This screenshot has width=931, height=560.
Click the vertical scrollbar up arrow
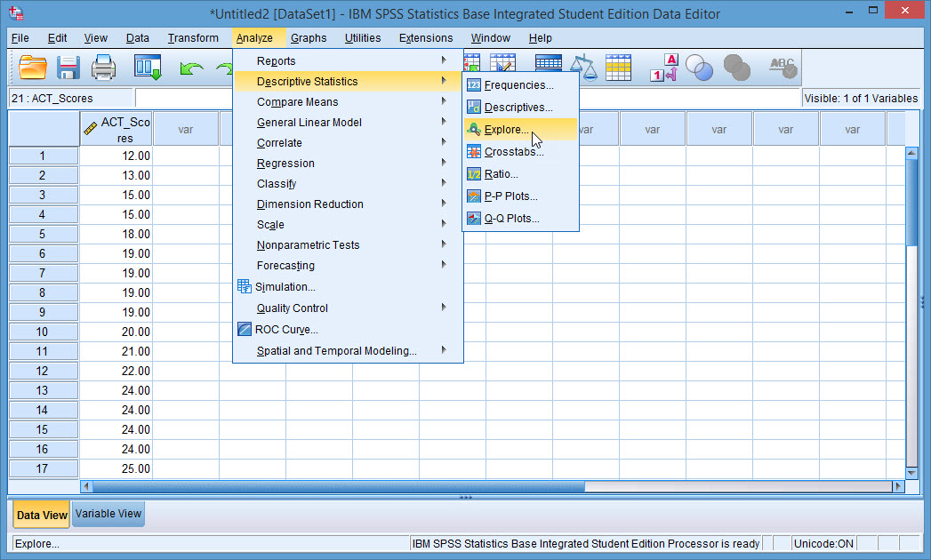pyautogui.click(x=912, y=153)
